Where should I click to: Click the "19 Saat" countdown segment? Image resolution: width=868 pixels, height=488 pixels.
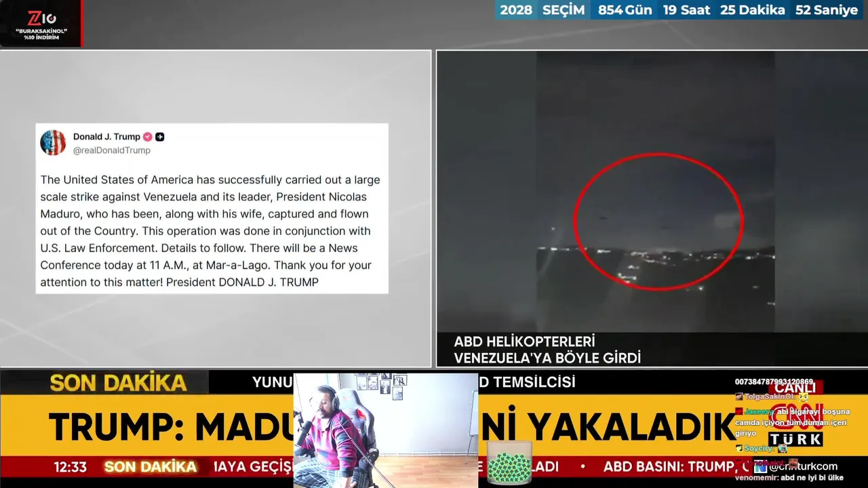(686, 10)
